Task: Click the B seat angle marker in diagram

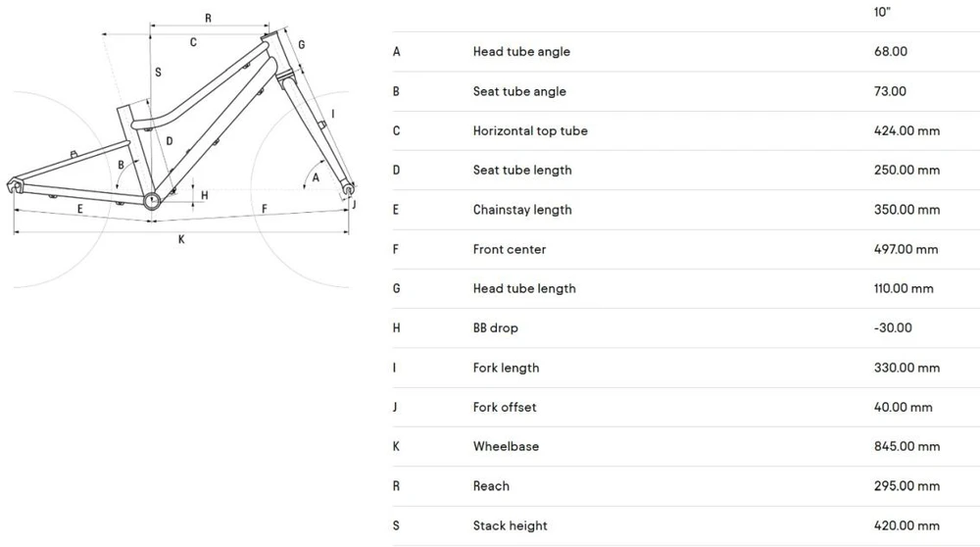Action: tap(121, 165)
